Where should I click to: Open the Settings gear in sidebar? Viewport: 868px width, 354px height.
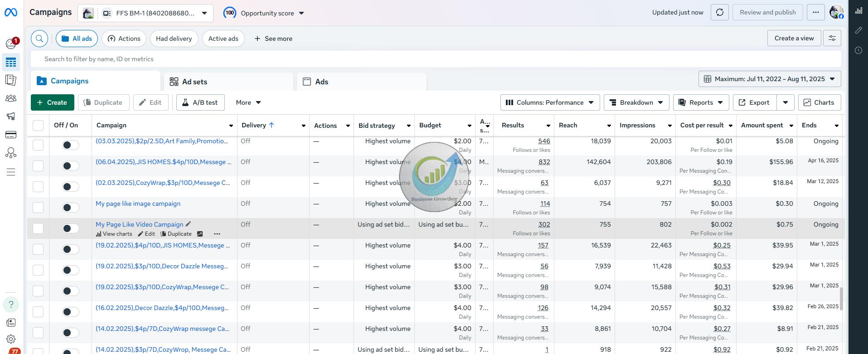pyautogui.click(x=11, y=339)
